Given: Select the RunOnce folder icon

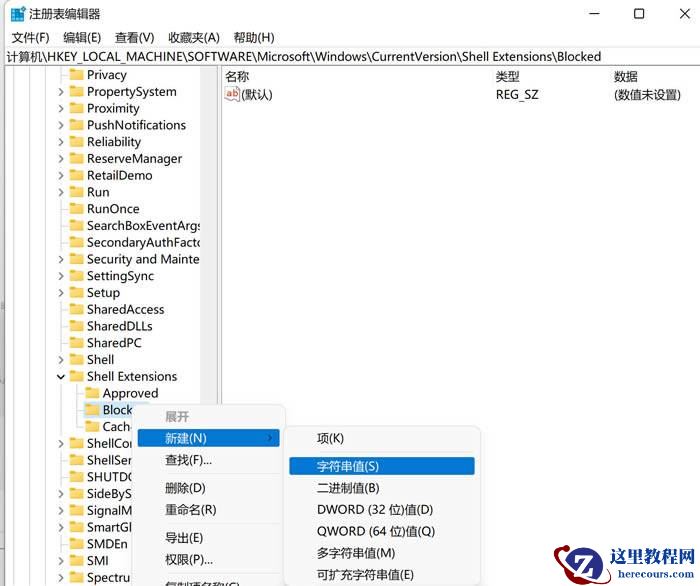Looking at the screenshot, I should click(77, 209).
